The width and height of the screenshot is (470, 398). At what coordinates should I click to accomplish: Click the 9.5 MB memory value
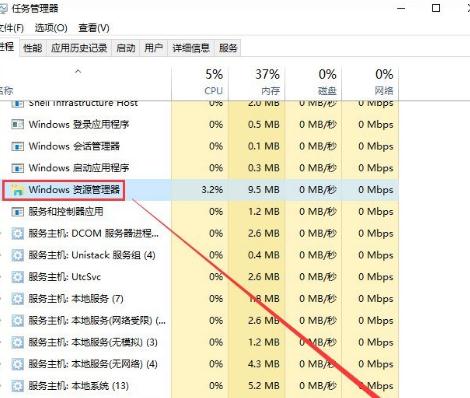click(263, 190)
